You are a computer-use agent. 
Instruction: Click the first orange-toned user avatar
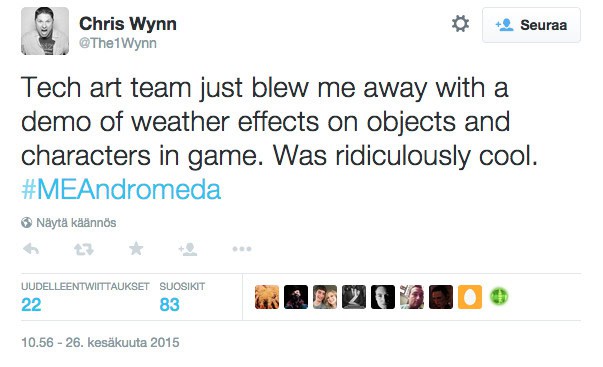pyautogui.click(x=267, y=297)
